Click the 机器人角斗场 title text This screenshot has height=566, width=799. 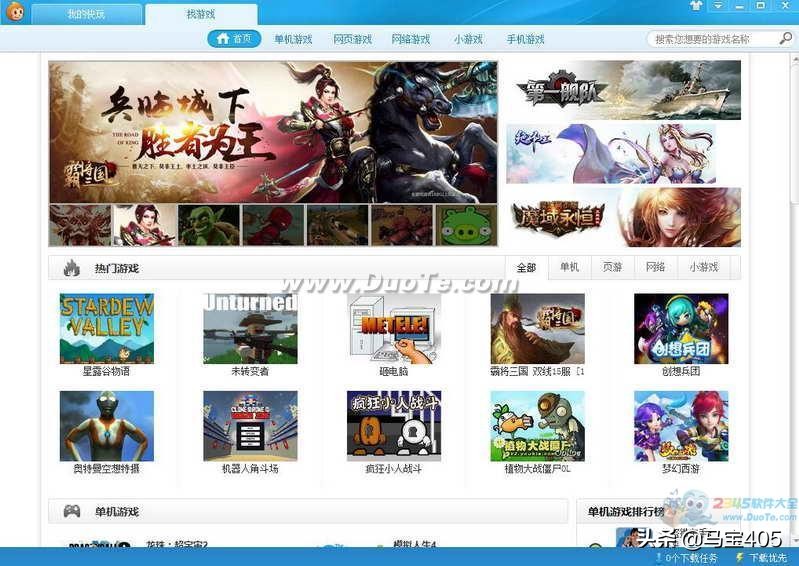click(x=250, y=469)
